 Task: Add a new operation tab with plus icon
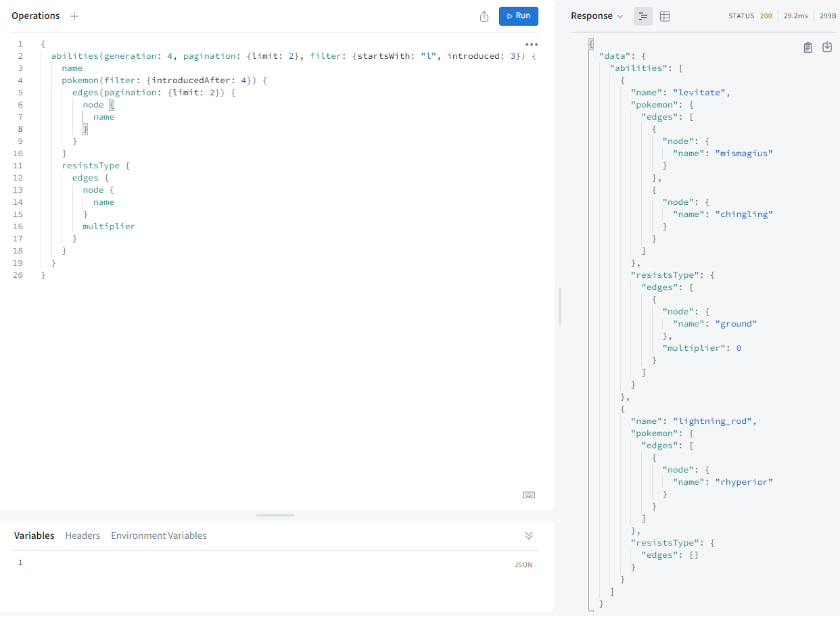click(x=74, y=16)
